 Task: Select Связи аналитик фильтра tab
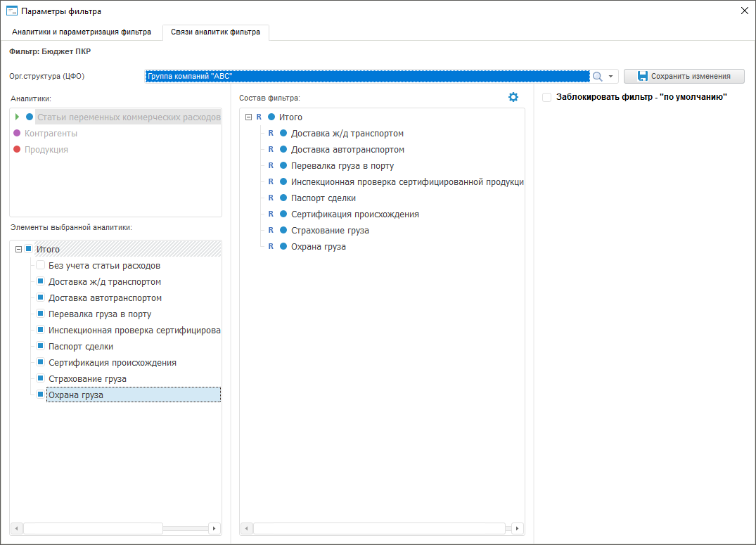click(x=215, y=32)
